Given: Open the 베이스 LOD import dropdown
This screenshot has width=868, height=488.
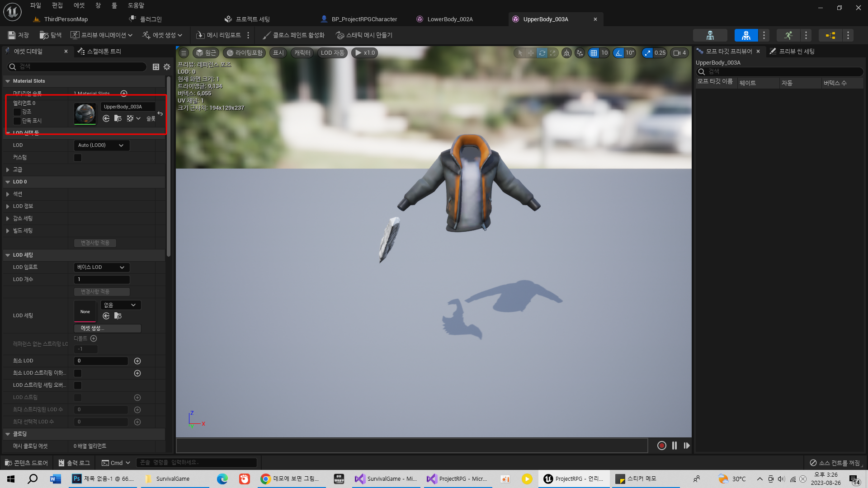Looking at the screenshot, I should point(101,267).
